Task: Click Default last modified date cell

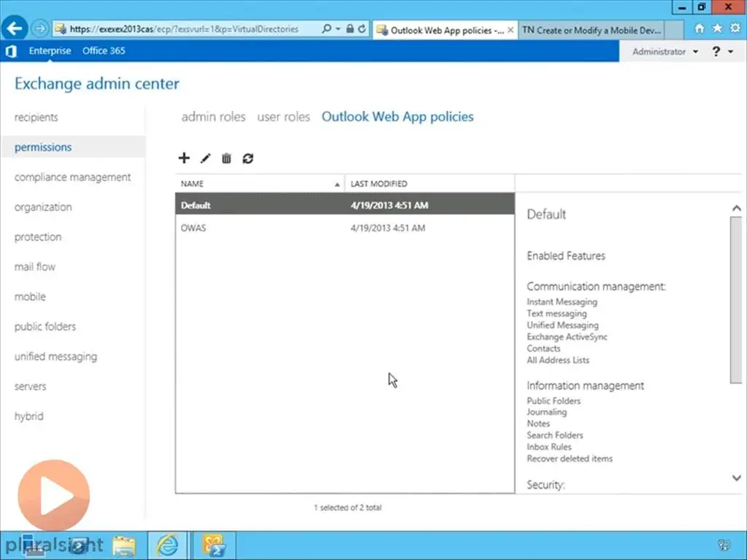Action: (390, 205)
